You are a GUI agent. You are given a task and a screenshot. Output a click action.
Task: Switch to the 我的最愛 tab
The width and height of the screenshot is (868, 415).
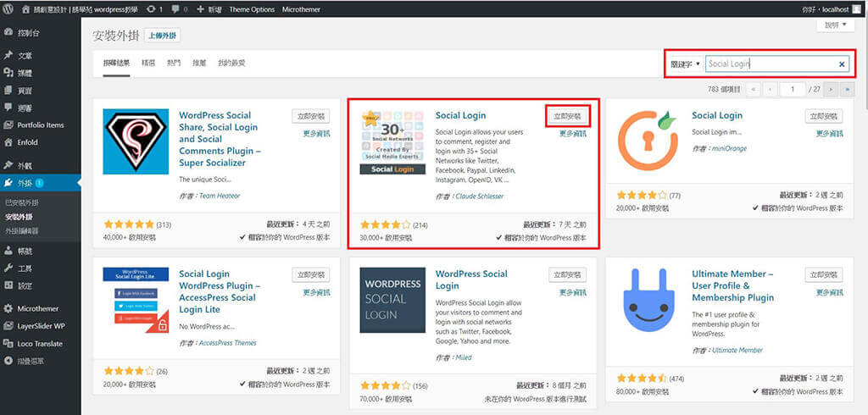(x=231, y=63)
